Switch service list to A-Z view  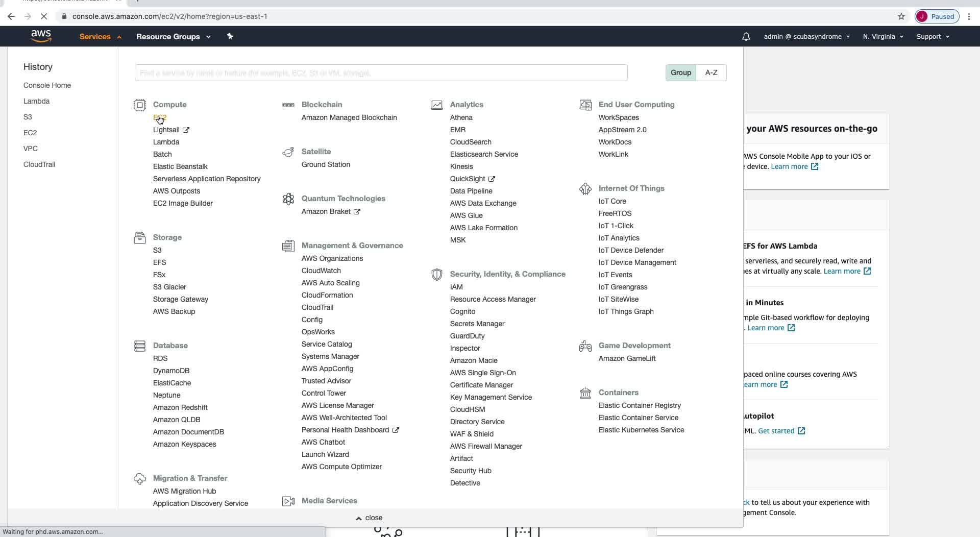[711, 72]
